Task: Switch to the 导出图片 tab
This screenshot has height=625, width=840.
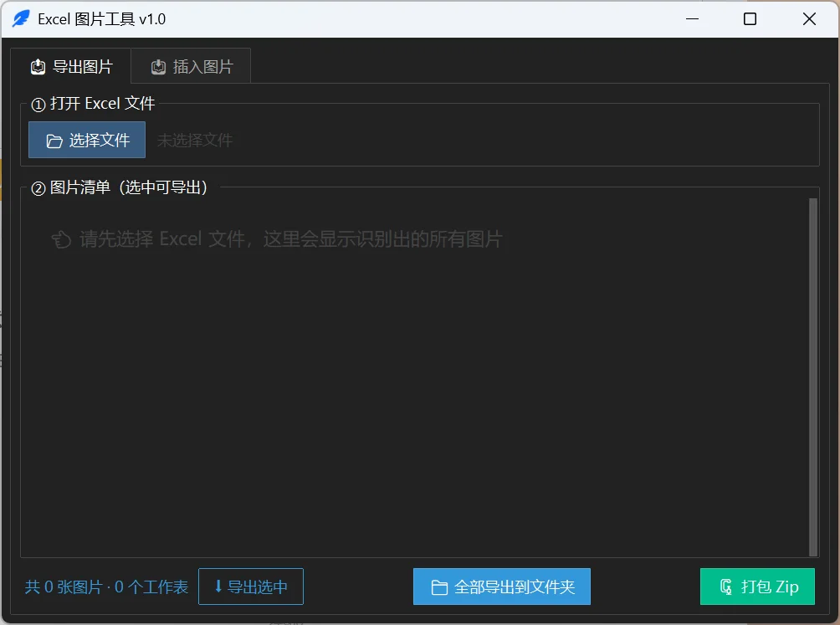Action: coord(71,66)
